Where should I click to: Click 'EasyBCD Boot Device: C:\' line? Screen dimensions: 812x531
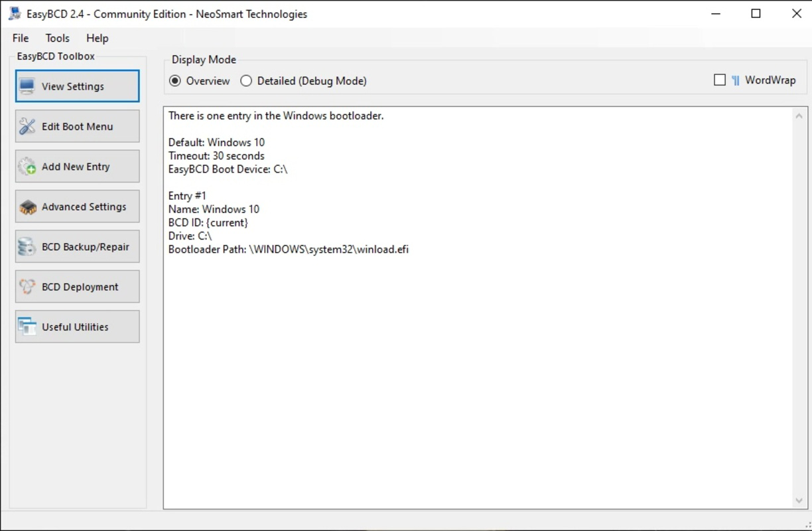coord(228,169)
